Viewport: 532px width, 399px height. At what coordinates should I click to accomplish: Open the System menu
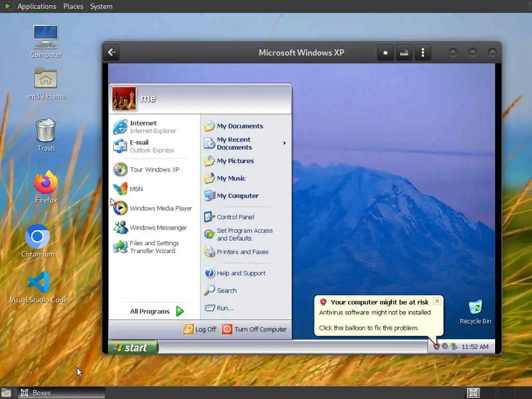(x=101, y=6)
